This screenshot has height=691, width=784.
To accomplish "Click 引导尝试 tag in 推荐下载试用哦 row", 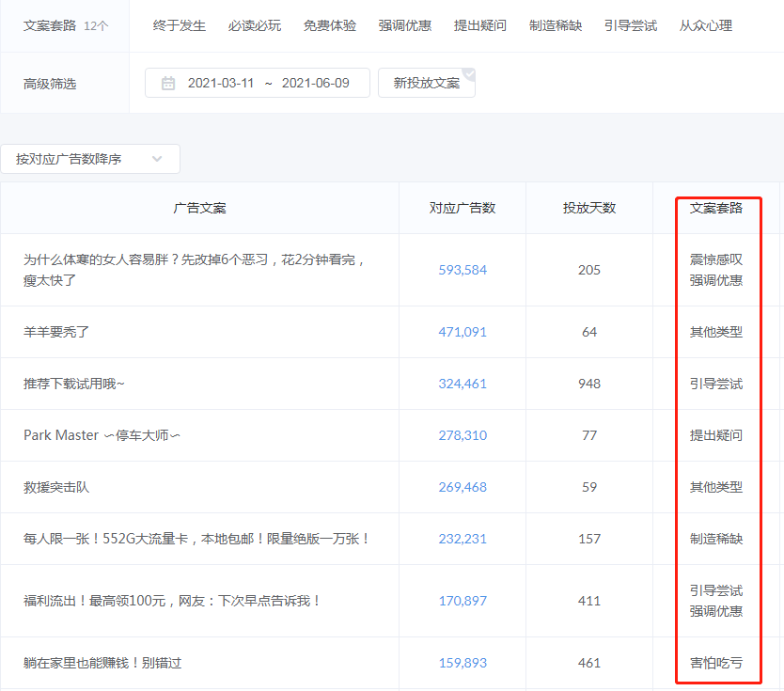I will 716,384.
